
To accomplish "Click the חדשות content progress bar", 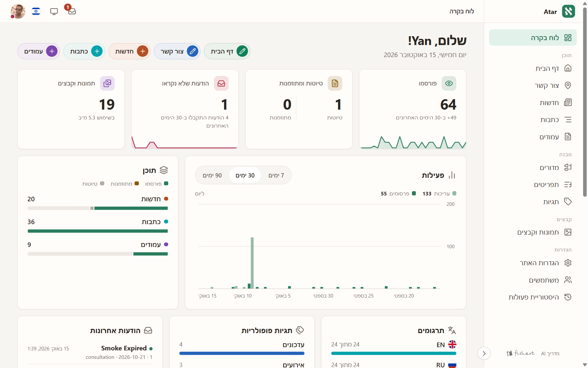I will pyautogui.click(x=98, y=208).
